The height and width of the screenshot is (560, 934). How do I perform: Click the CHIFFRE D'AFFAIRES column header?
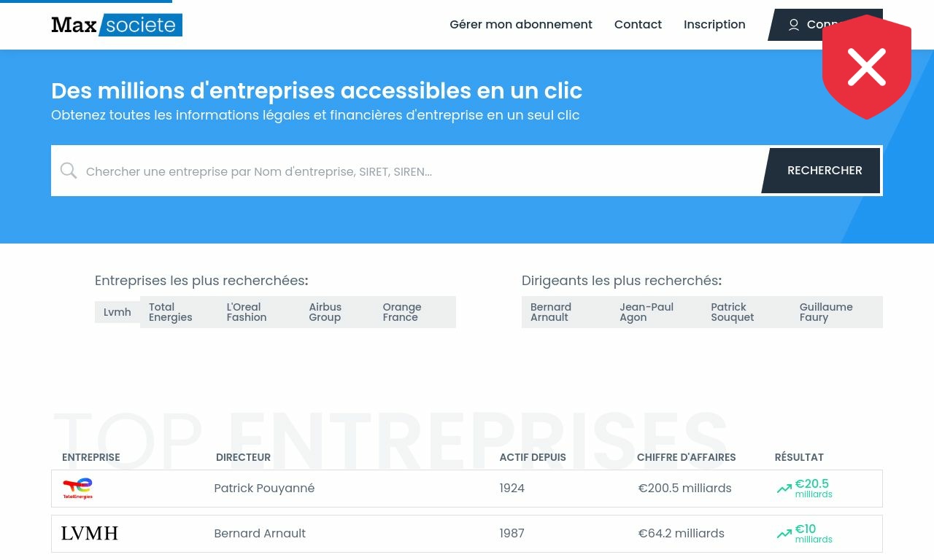(x=687, y=457)
